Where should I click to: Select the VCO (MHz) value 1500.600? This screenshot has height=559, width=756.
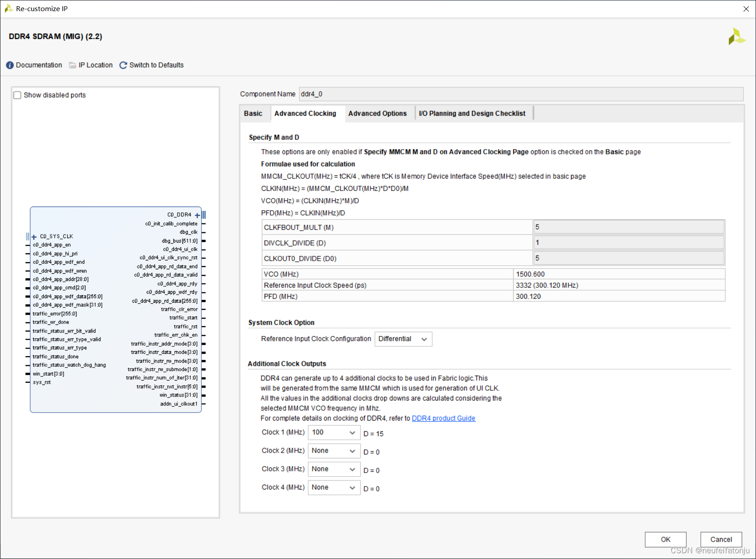(x=619, y=274)
